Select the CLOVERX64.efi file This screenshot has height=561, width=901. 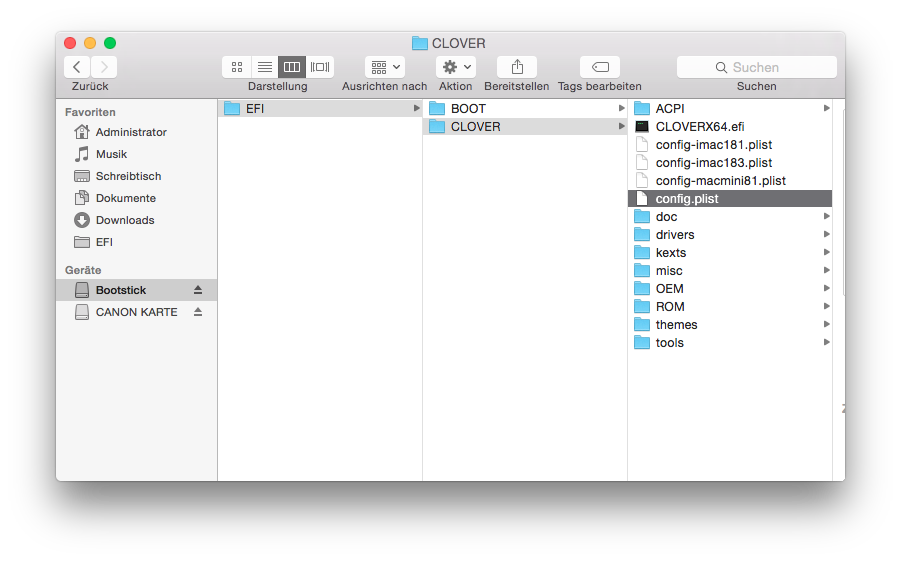click(730, 126)
